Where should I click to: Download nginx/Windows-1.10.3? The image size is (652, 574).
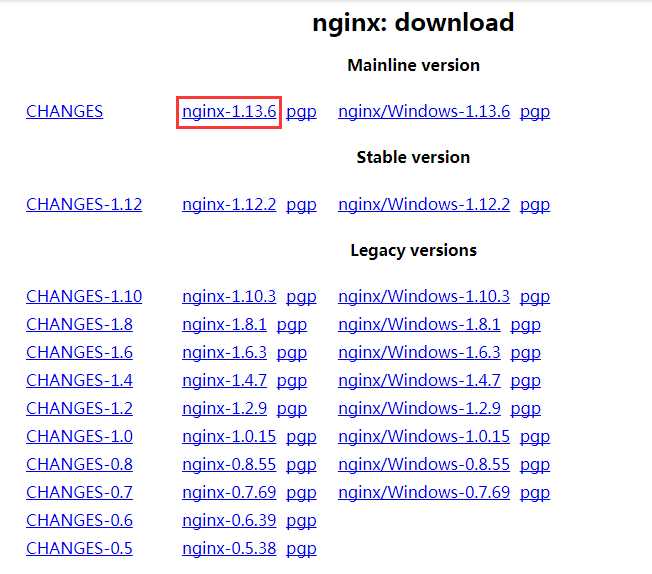(x=424, y=297)
